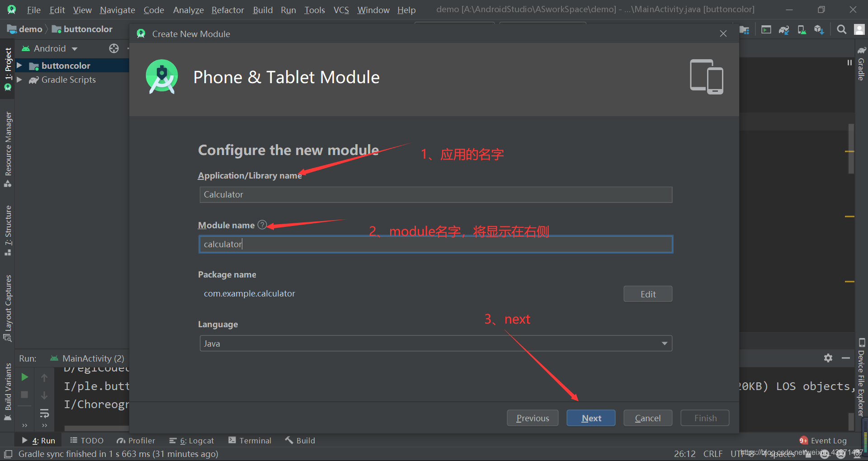Open the View menu

(82, 10)
